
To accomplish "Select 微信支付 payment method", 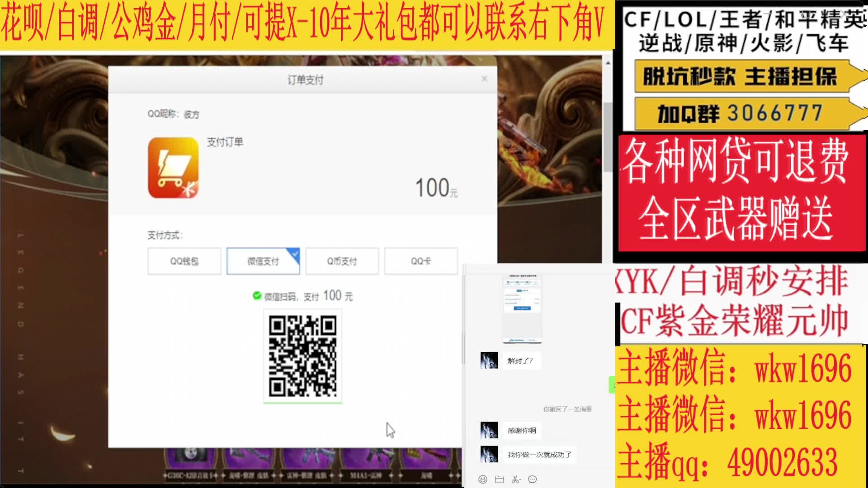I will click(x=263, y=261).
